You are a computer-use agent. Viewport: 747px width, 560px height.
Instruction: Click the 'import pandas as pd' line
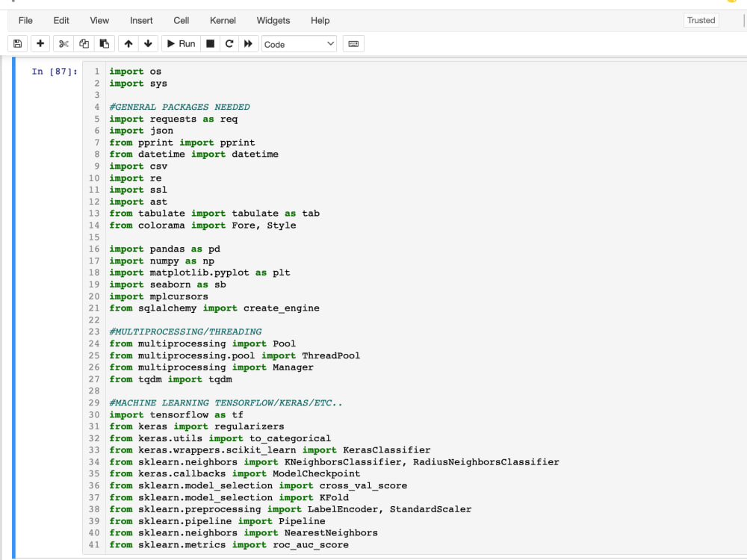coord(165,249)
